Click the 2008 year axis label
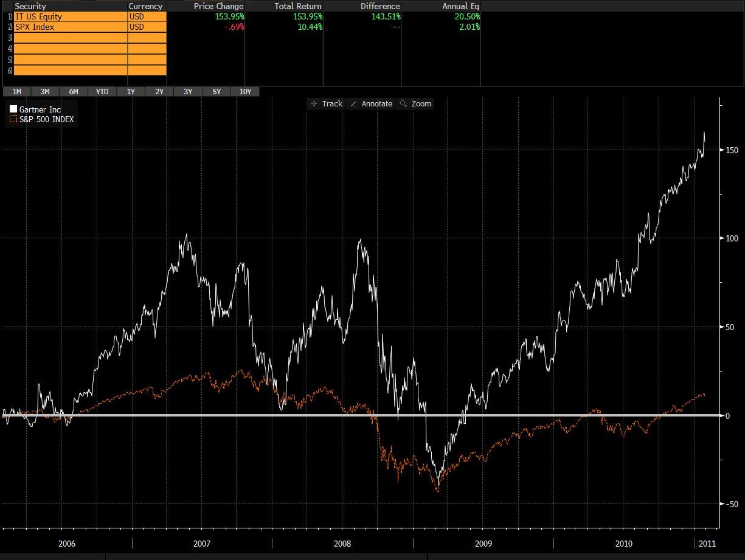 point(342,543)
